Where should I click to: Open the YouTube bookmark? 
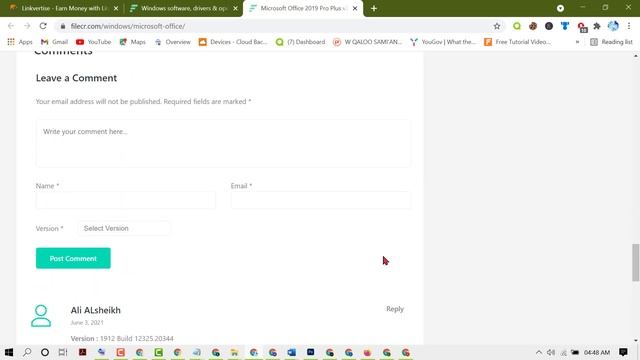tap(93, 42)
